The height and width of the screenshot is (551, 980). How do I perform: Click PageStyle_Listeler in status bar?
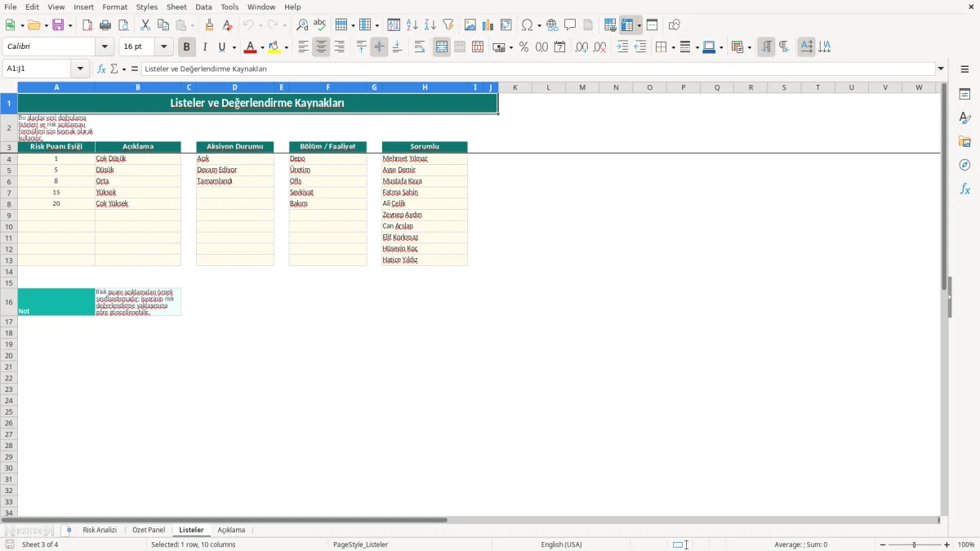point(360,544)
